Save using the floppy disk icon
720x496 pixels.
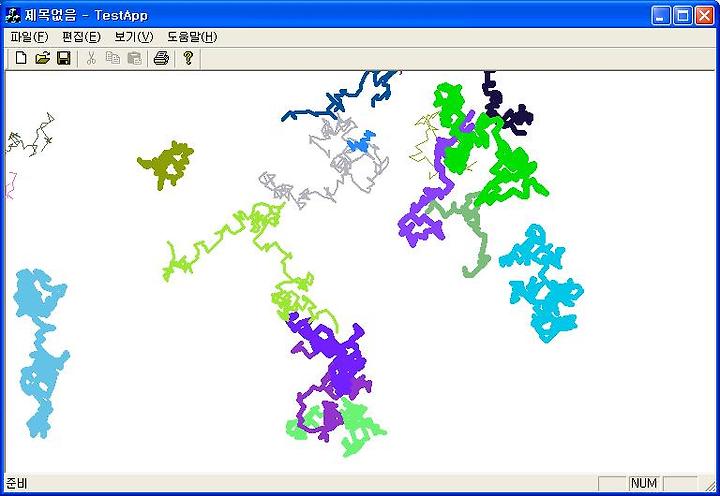[x=63, y=58]
